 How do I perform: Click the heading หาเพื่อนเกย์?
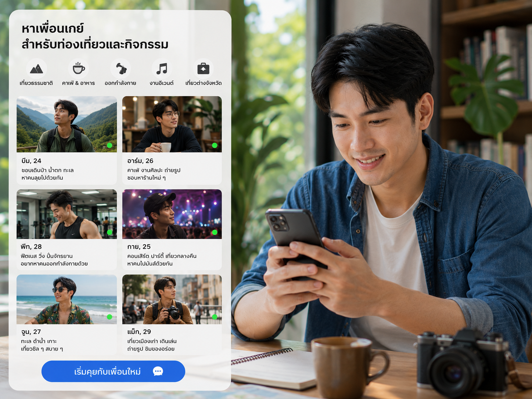point(53,29)
